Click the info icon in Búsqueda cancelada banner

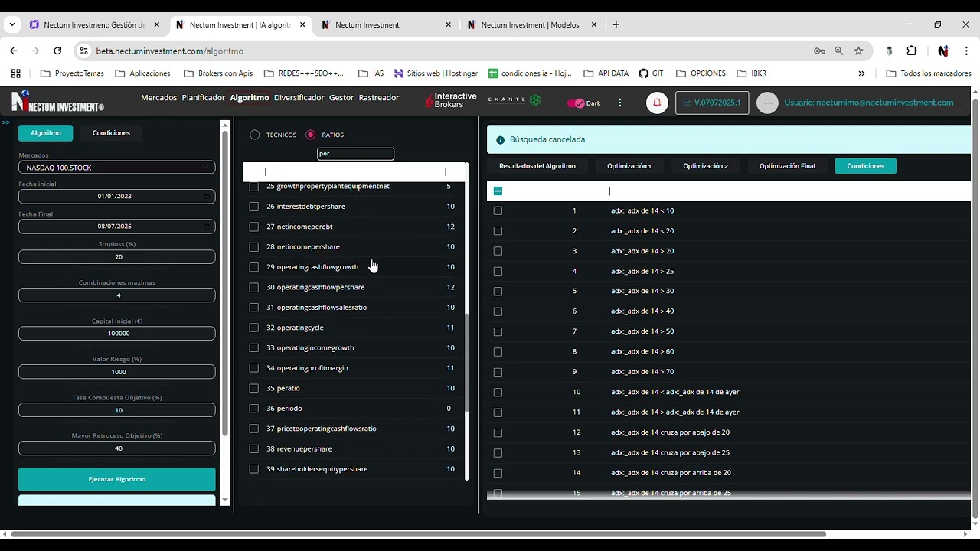[501, 140]
